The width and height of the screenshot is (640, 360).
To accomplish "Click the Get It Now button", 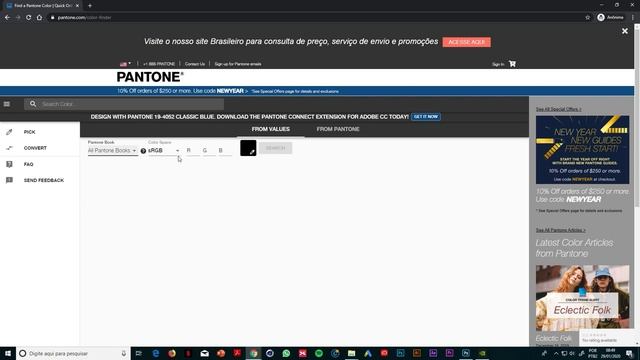I will point(426,117).
